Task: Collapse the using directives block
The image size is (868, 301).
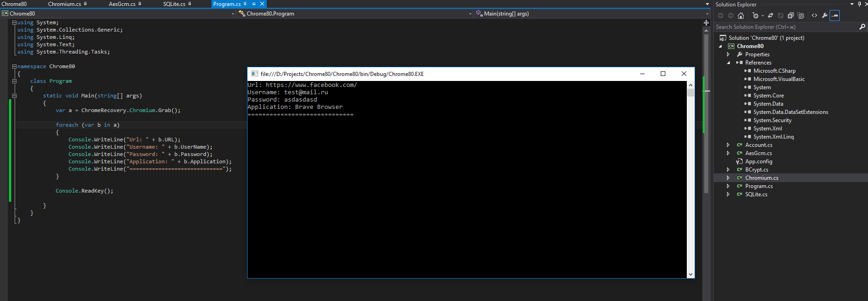Action: click(14, 22)
